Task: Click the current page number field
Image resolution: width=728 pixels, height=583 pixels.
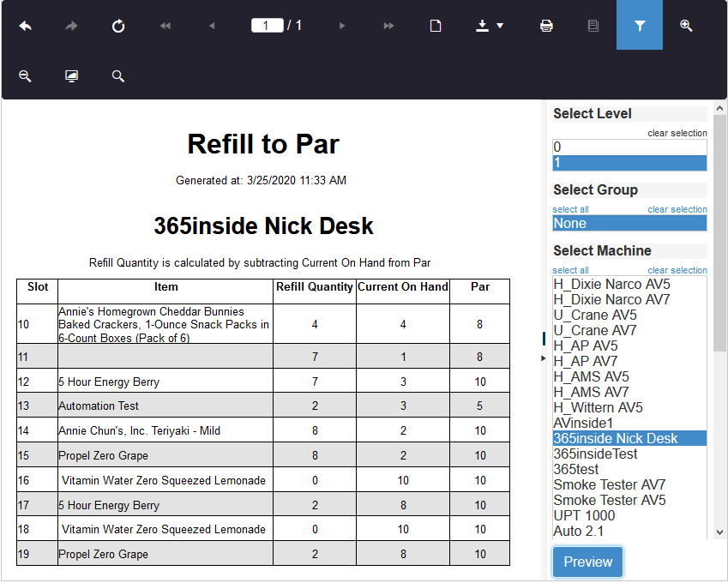Action: point(267,25)
